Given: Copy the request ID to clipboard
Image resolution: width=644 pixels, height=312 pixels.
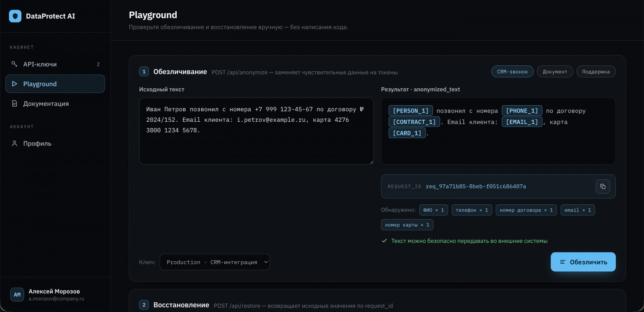Looking at the screenshot, I should pyautogui.click(x=603, y=186).
